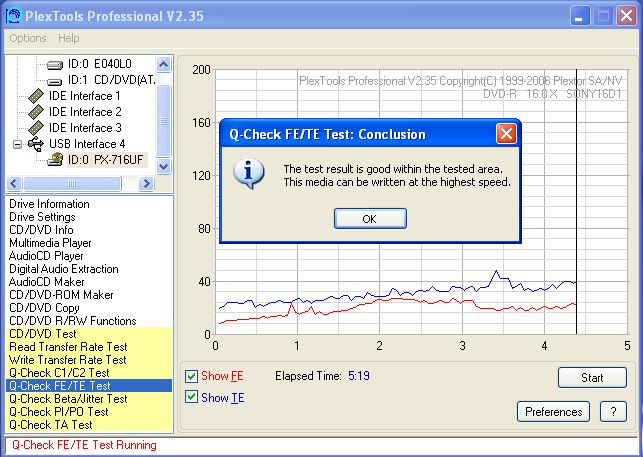Select USB Interface 4 tree item
The height and width of the screenshot is (457, 643).
click(x=87, y=144)
